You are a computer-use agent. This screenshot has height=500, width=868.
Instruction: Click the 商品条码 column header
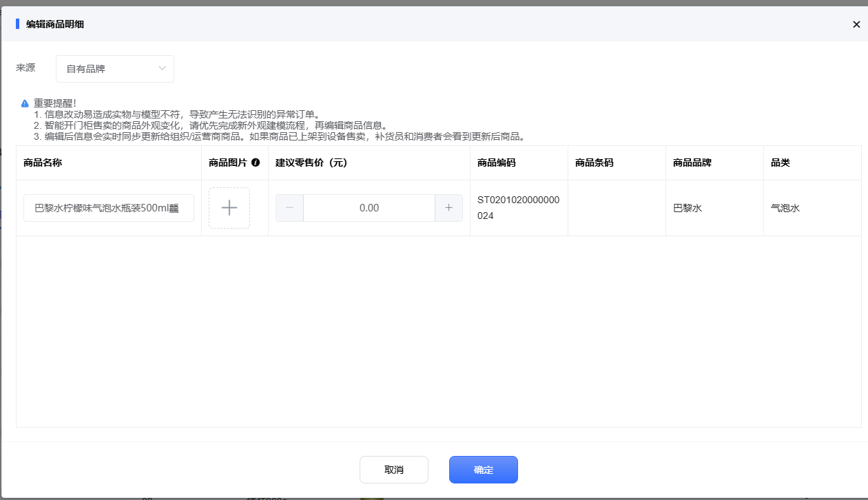pos(595,163)
